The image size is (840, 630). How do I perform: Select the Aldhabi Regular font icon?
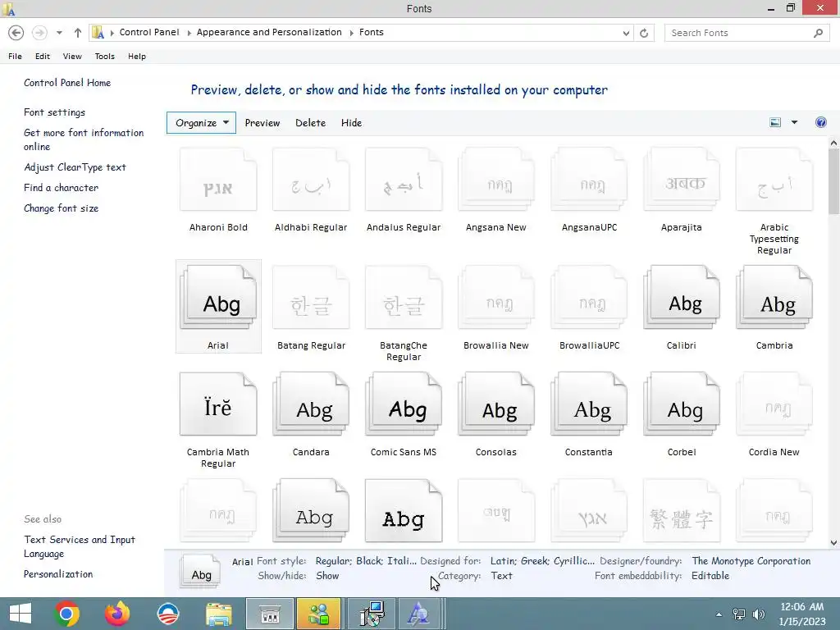coord(311,180)
